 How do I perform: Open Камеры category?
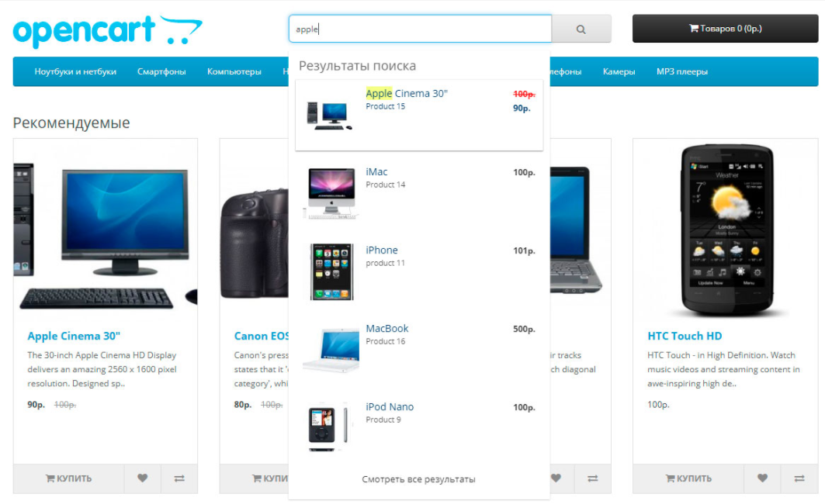tap(619, 71)
